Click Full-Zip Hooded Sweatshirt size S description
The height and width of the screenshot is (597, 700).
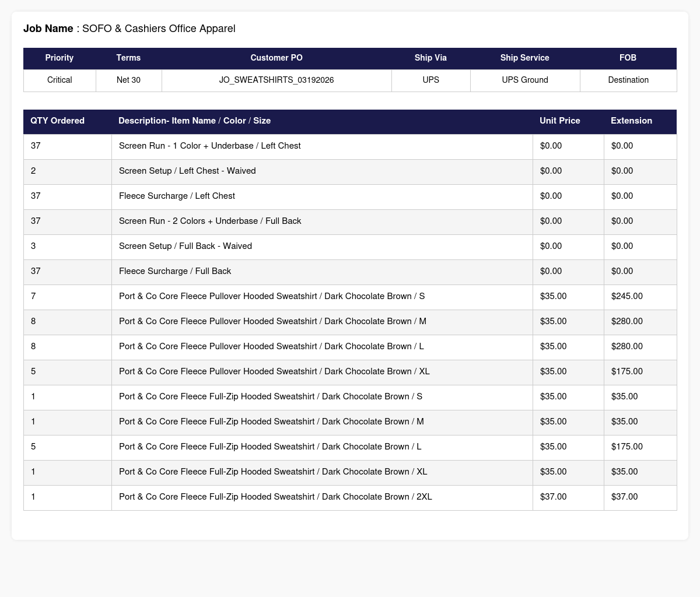pyautogui.click(x=271, y=396)
